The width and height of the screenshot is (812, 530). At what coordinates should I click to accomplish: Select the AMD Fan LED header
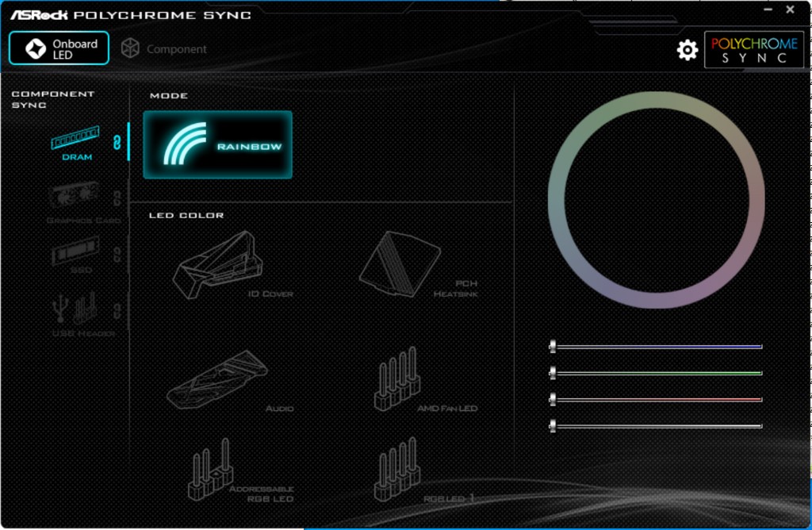tap(425, 380)
